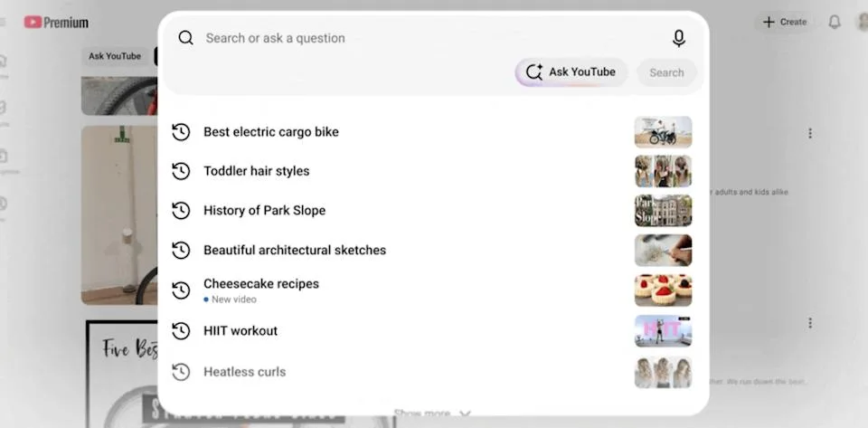Open the Heatless curls thumbnail
868x428 pixels.
(x=663, y=372)
